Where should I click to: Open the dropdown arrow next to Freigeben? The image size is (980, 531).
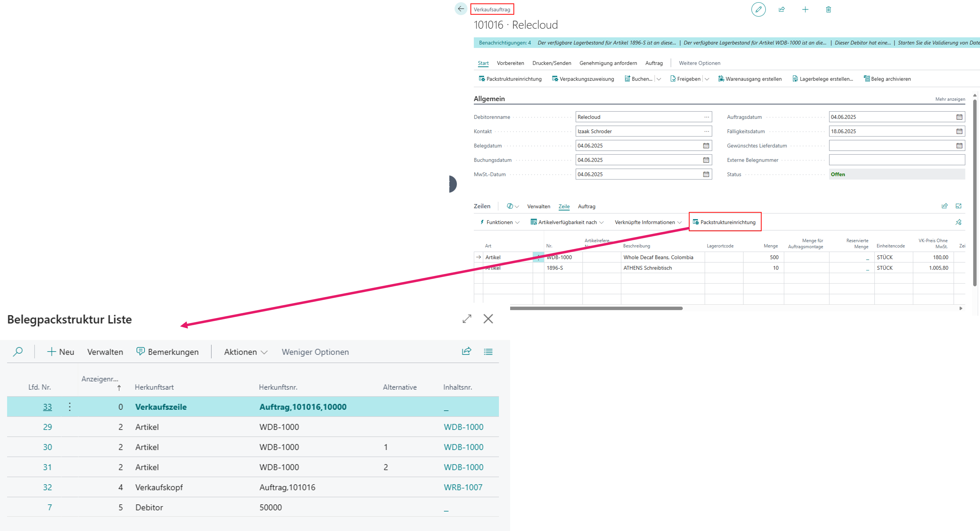point(707,79)
